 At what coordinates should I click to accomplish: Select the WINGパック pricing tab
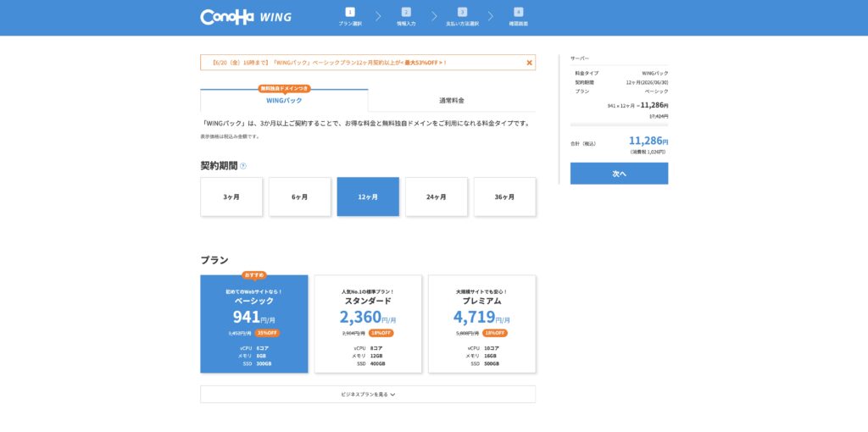(x=284, y=101)
